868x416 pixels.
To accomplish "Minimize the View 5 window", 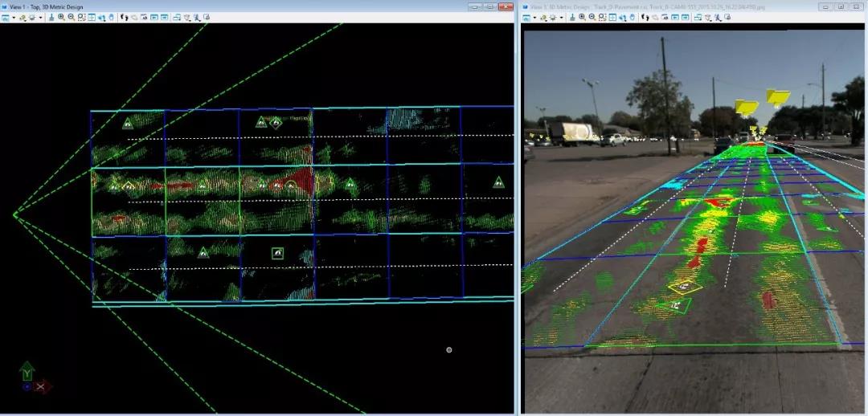I will point(825,6).
